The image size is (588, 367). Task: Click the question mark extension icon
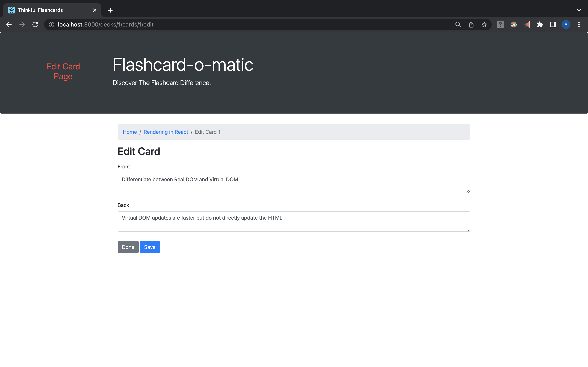point(500,24)
